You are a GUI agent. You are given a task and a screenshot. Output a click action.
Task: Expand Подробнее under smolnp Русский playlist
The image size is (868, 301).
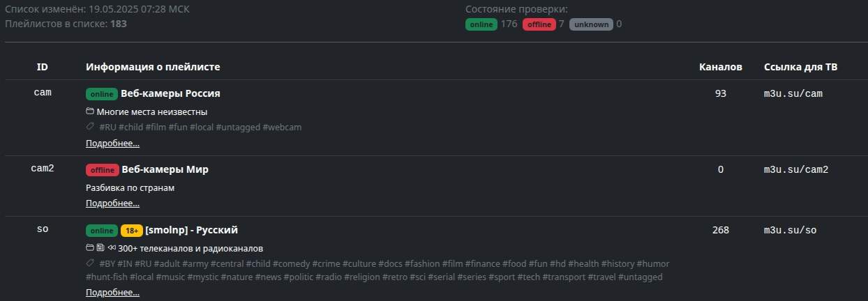click(x=112, y=293)
